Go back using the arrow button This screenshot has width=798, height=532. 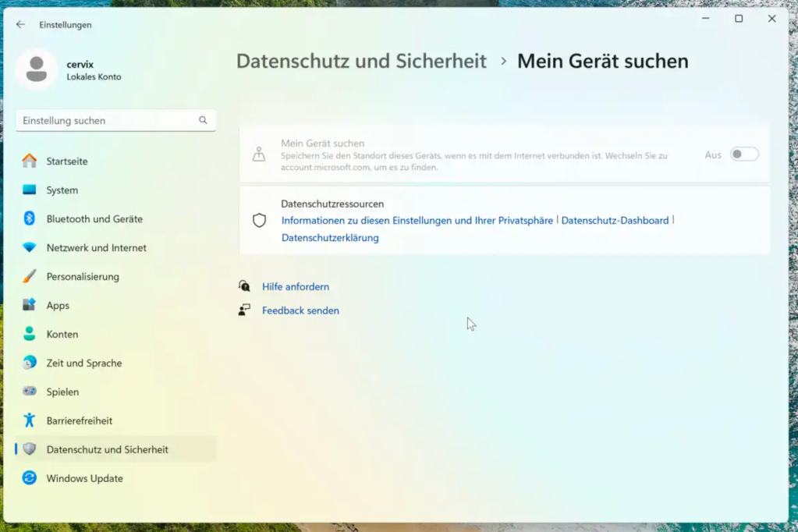(20, 24)
